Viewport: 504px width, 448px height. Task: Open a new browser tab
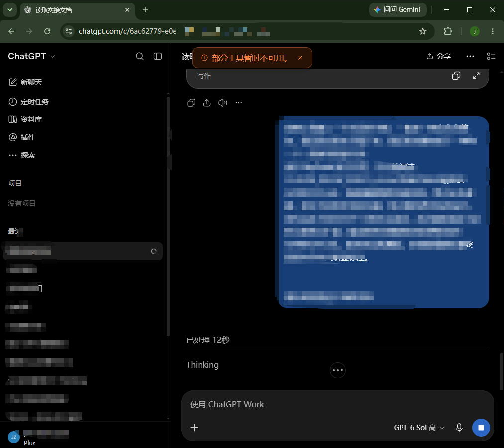click(145, 10)
